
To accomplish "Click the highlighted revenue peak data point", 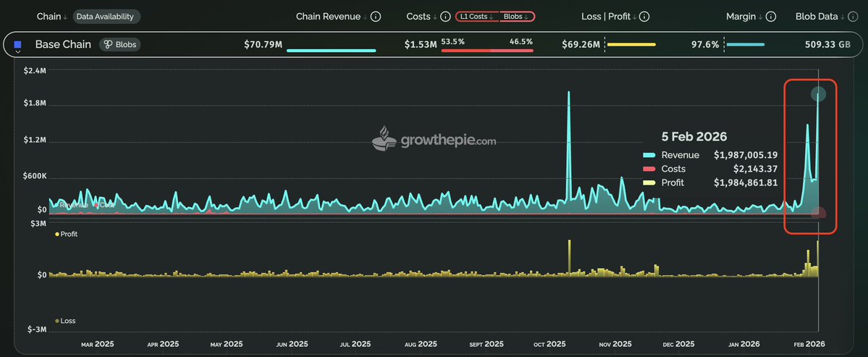I will [818, 93].
